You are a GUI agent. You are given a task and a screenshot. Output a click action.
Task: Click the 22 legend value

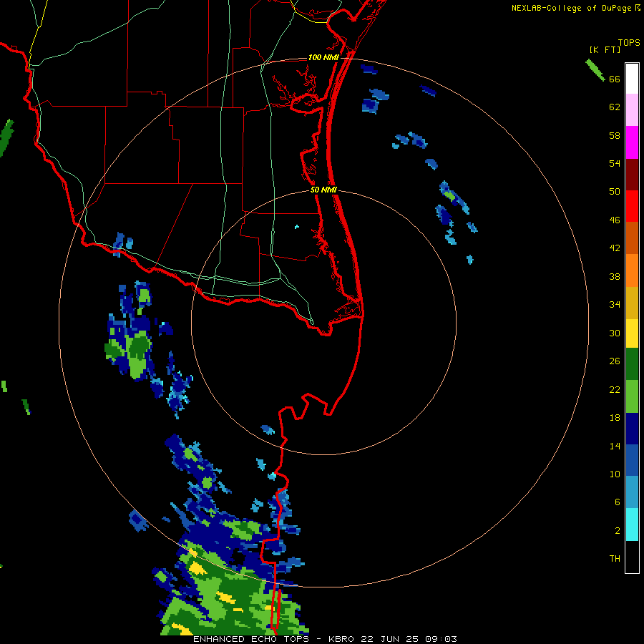click(x=615, y=389)
